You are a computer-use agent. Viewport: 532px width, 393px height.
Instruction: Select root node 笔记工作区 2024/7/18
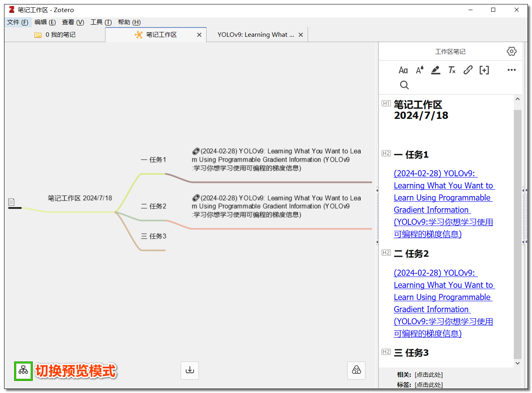click(x=80, y=198)
